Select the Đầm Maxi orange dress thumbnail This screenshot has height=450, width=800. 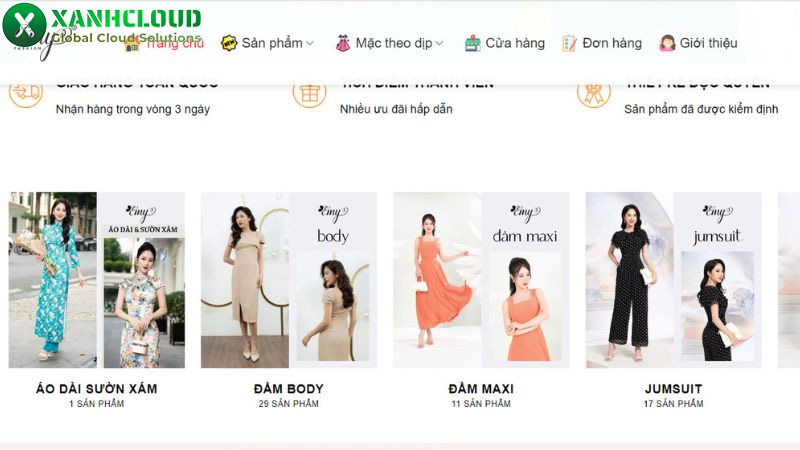pyautogui.click(x=481, y=280)
